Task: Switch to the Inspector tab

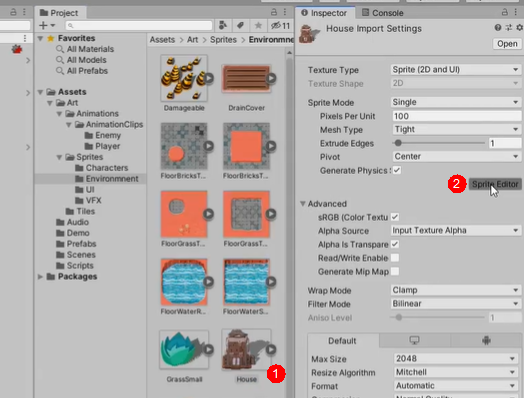Action: (324, 13)
